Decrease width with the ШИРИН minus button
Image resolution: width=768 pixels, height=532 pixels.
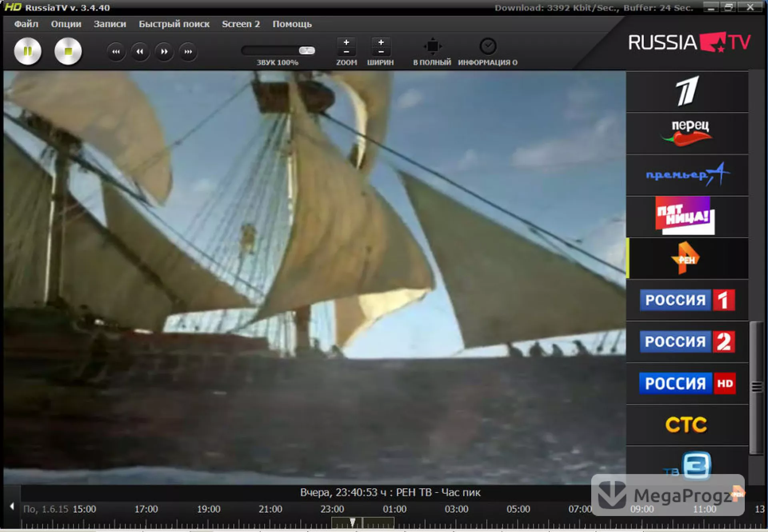coord(381,52)
